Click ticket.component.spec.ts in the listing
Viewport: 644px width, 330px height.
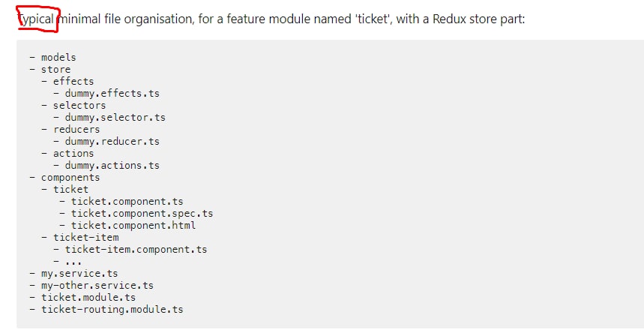(x=142, y=214)
